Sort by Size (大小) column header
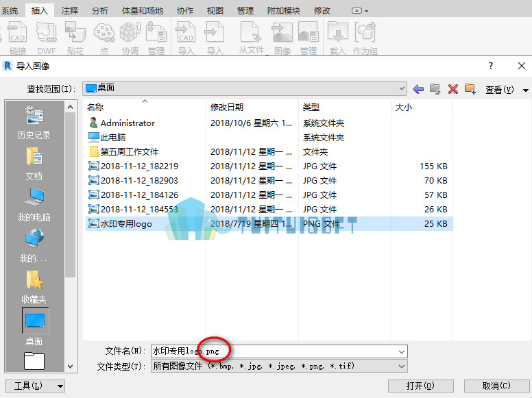Screen dimensions: 532x398 click(x=422, y=107)
